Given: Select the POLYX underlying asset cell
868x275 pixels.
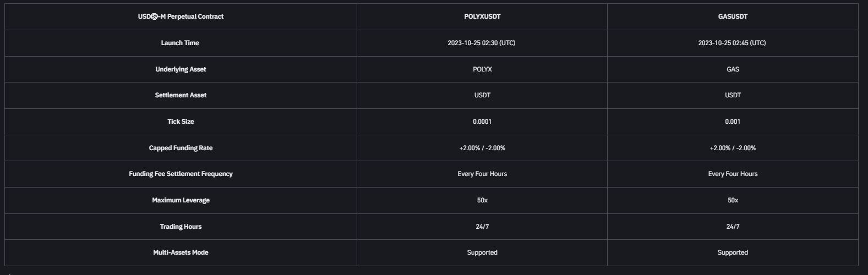Looking at the screenshot, I should (482, 69).
